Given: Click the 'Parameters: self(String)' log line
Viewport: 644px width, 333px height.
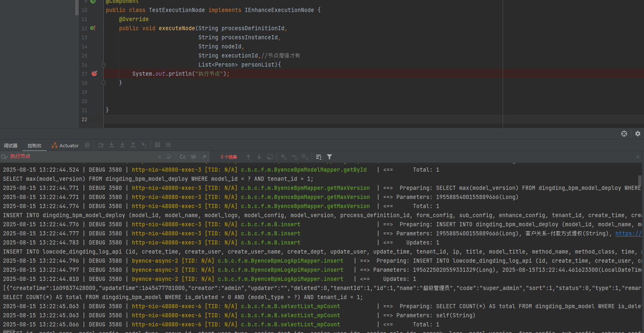Looking at the screenshot, I should 239,315.
